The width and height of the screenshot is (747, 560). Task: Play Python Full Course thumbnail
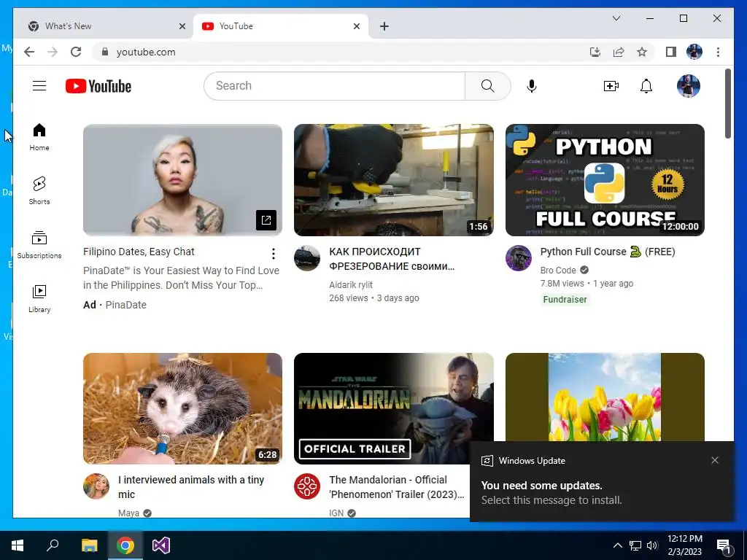[x=605, y=179]
